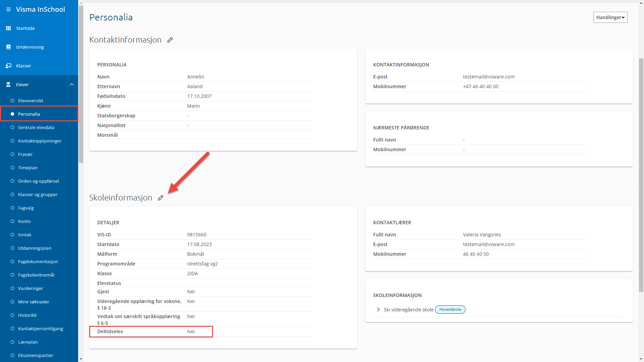Click the Hovedskole badge

click(x=450, y=309)
